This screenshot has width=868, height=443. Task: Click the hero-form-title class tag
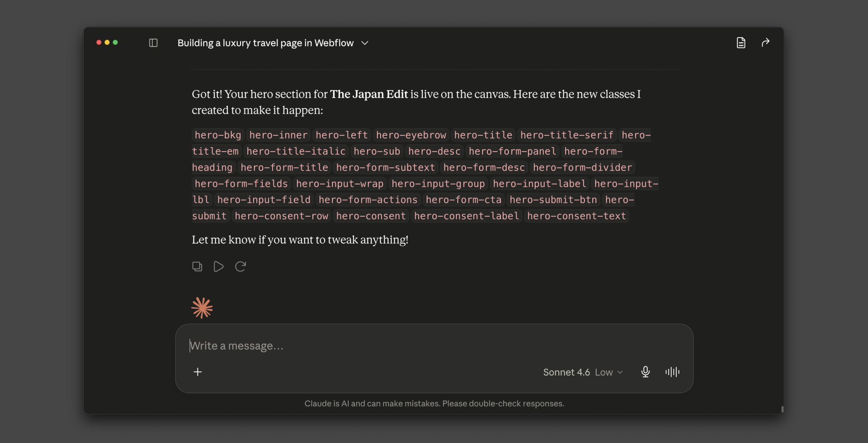[x=284, y=168]
